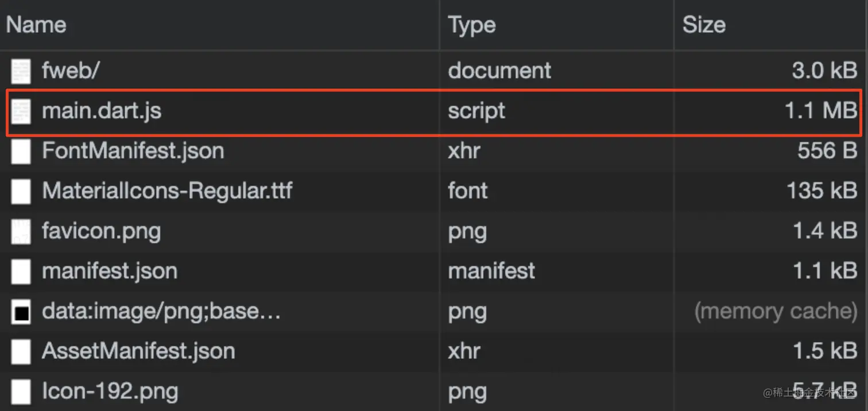Click the FontManifest.json file icon

[21, 152]
